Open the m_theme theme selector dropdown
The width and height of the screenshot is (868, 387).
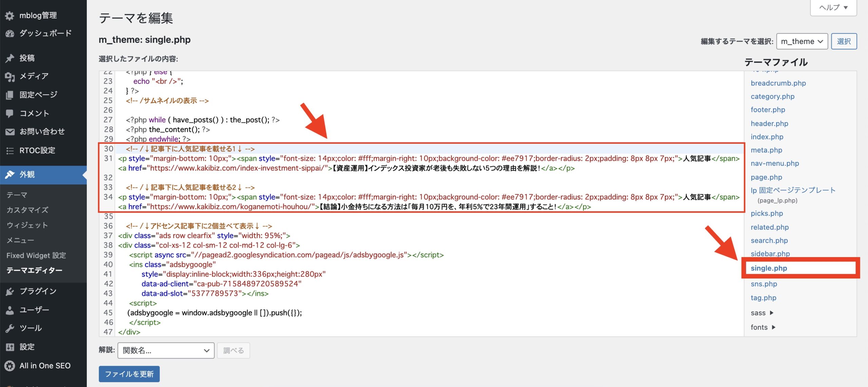pos(802,41)
